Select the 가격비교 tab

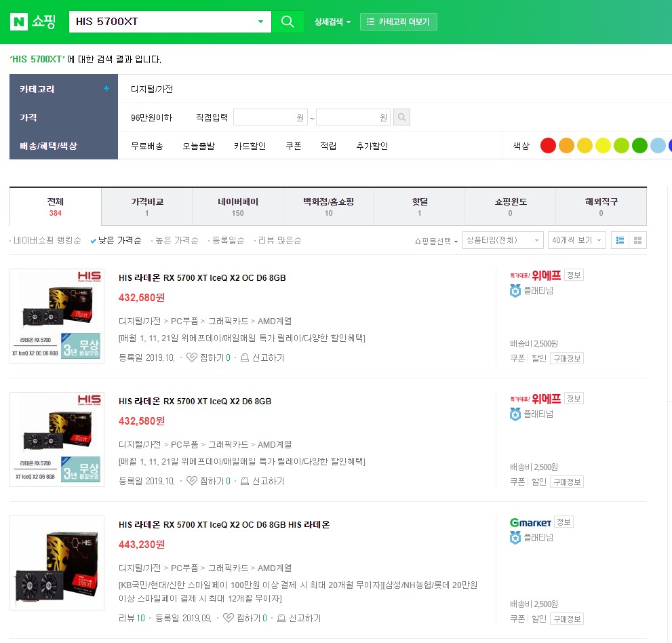point(147,207)
